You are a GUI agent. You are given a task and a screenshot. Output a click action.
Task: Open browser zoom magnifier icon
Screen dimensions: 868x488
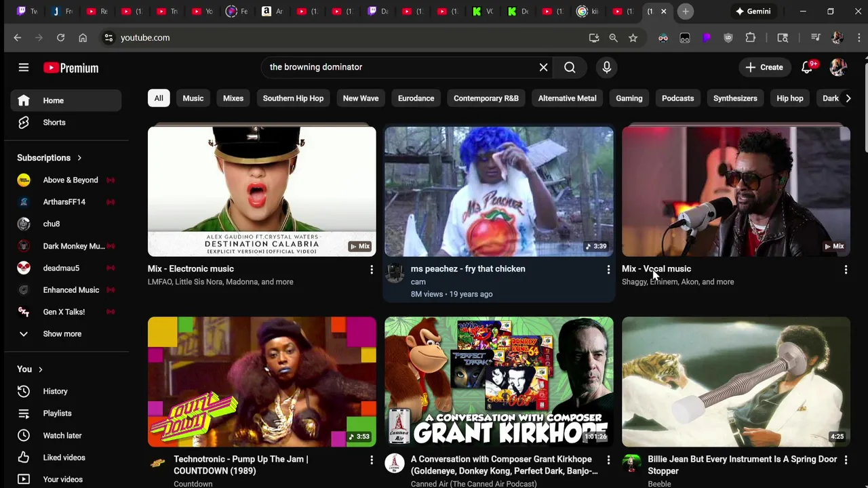(x=613, y=38)
